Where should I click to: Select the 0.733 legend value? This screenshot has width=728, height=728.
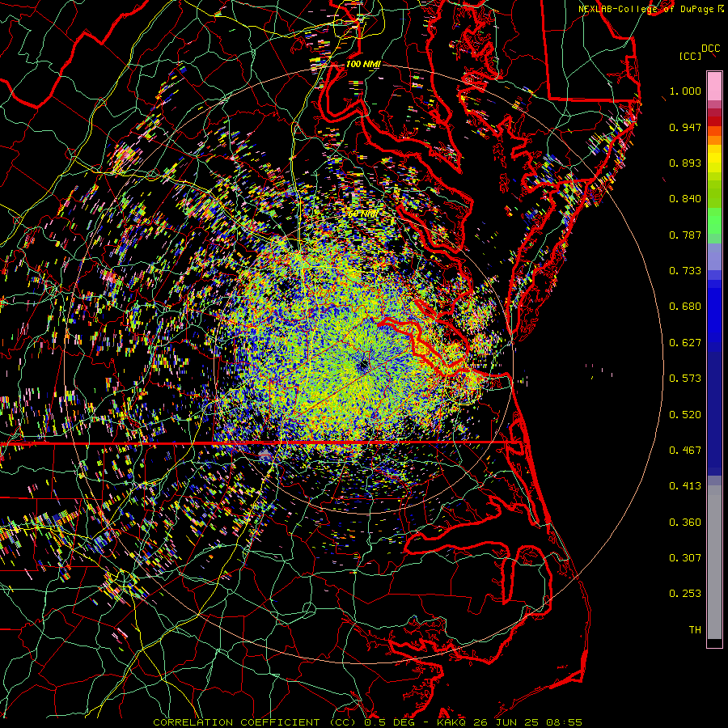pos(685,271)
